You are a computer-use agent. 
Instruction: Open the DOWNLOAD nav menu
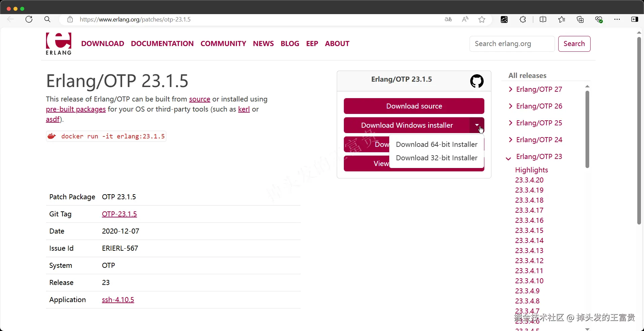click(x=103, y=44)
